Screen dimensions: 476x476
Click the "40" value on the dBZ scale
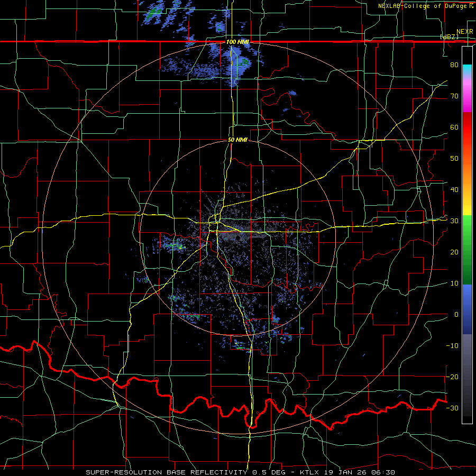point(454,190)
